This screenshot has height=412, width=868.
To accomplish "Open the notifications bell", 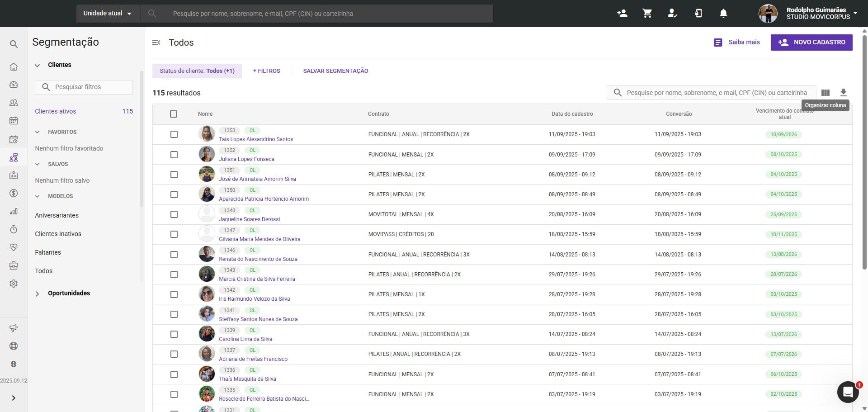I will [723, 13].
